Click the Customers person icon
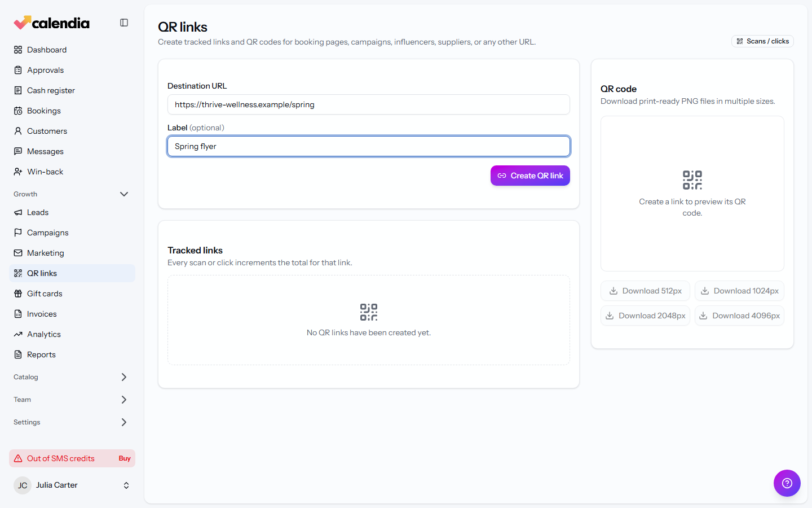This screenshot has width=812, height=508. (18, 131)
